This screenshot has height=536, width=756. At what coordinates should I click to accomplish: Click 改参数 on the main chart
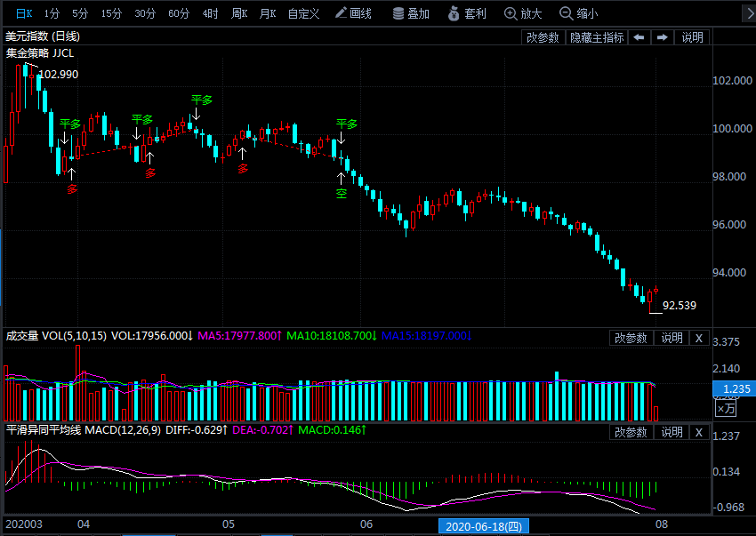tap(543, 37)
